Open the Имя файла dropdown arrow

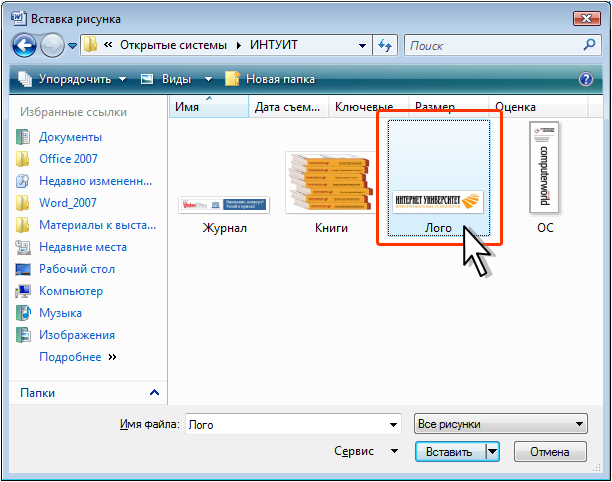click(x=393, y=425)
